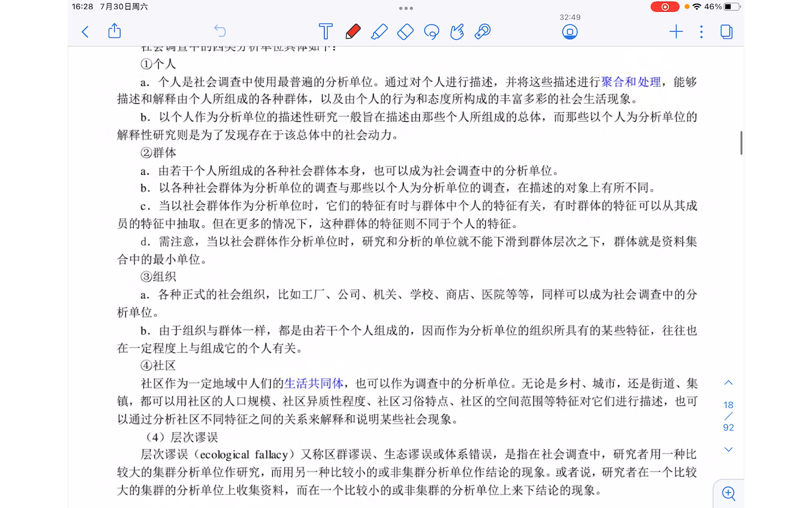
Task: Tap the up chevron to previous section
Action: 728,382
